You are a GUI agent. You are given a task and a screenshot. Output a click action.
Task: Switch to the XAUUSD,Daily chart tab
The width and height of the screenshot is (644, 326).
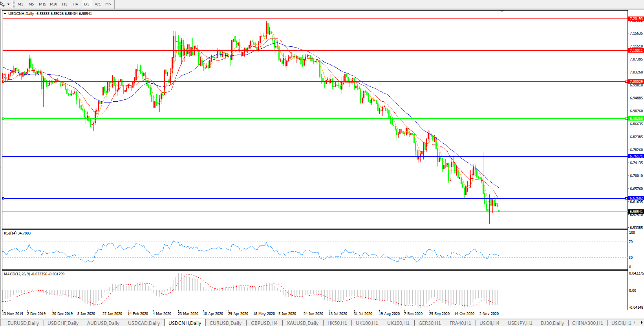[302, 323]
